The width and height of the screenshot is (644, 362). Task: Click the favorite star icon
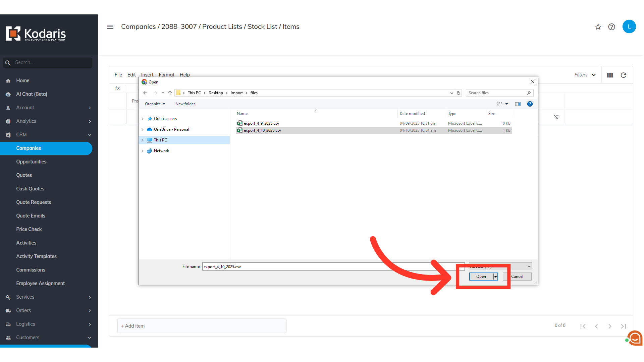(598, 27)
